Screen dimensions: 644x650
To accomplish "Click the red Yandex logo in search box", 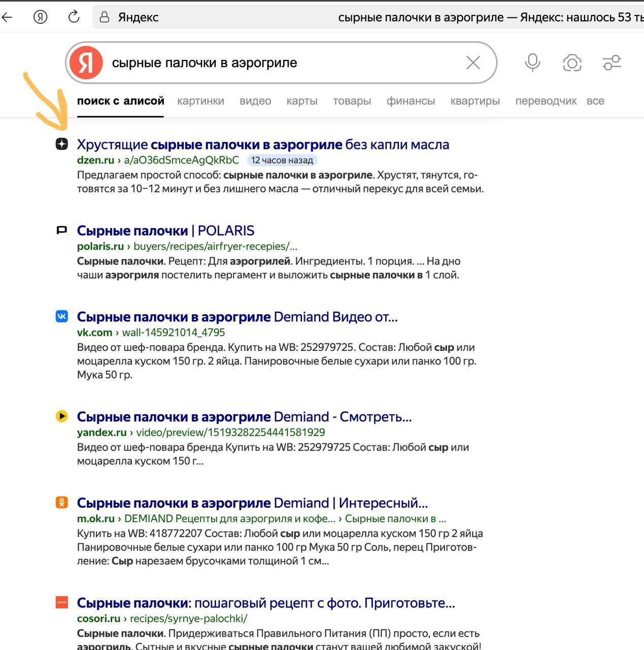I will (x=86, y=62).
